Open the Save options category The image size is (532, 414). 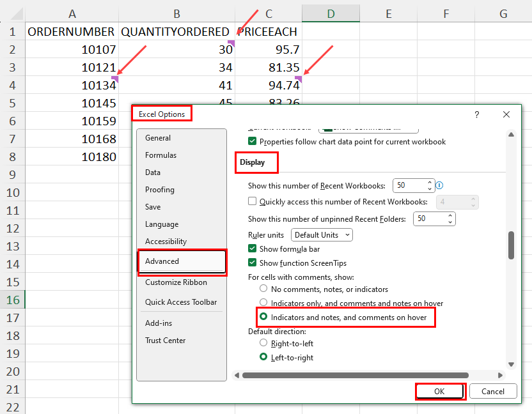click(182, 207)
